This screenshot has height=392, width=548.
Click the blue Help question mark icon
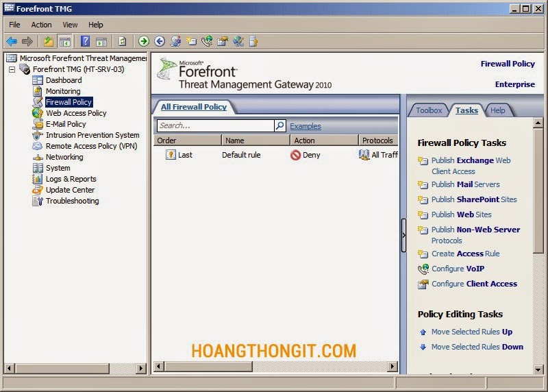[x=85, y=41]
